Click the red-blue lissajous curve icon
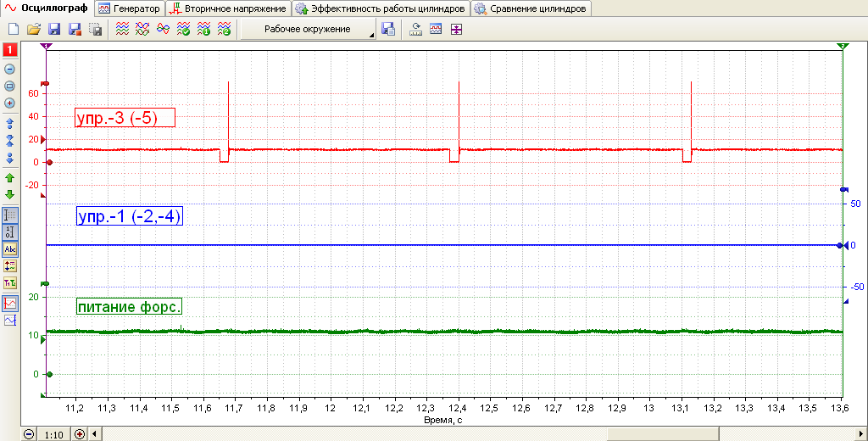 pyautogui.click(x=163, y=30)
